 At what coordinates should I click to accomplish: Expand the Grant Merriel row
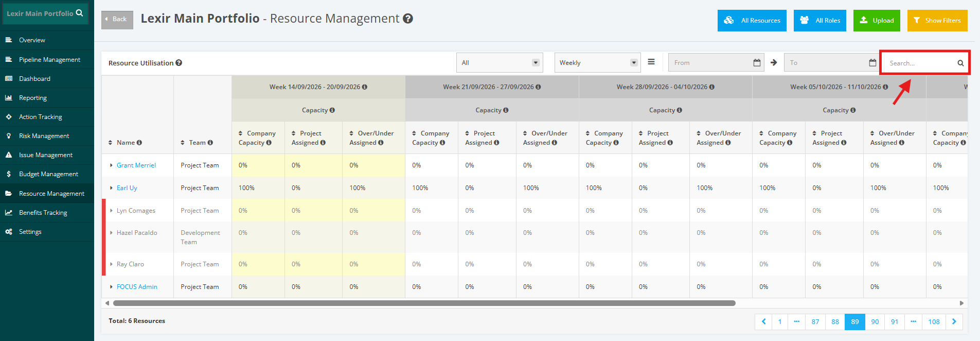111,165
